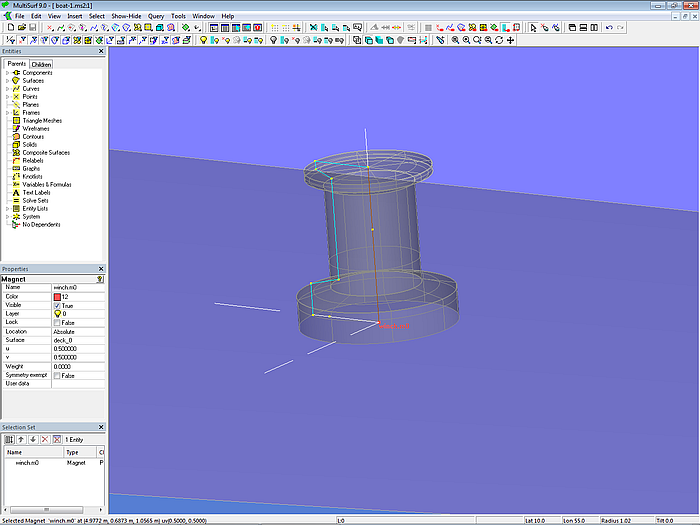Enable the Symmetry exempt checkbox
The image size is (700, 525).
[57, 375]
